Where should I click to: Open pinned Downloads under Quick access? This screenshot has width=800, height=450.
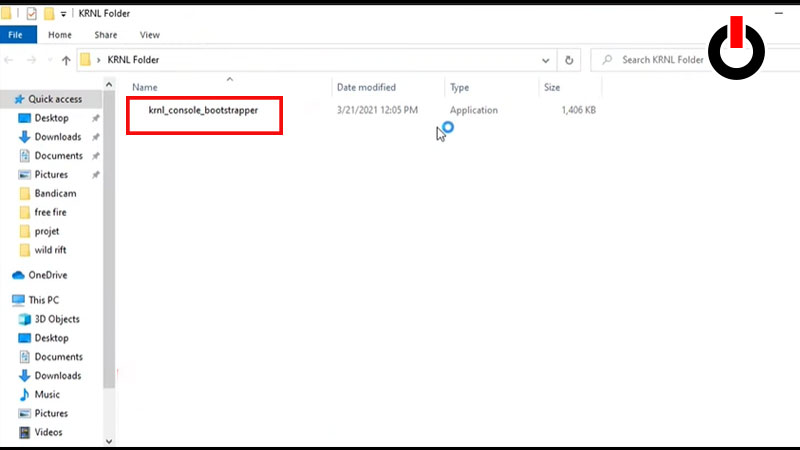click(x=58, y=137)
